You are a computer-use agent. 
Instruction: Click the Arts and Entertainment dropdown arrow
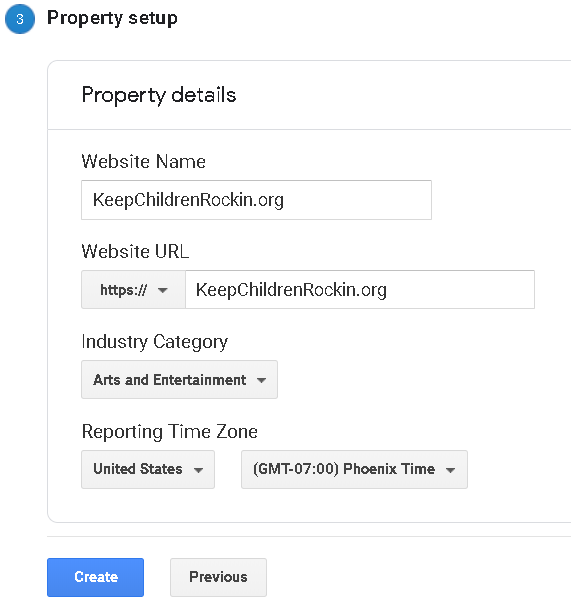tap(261, 380)
